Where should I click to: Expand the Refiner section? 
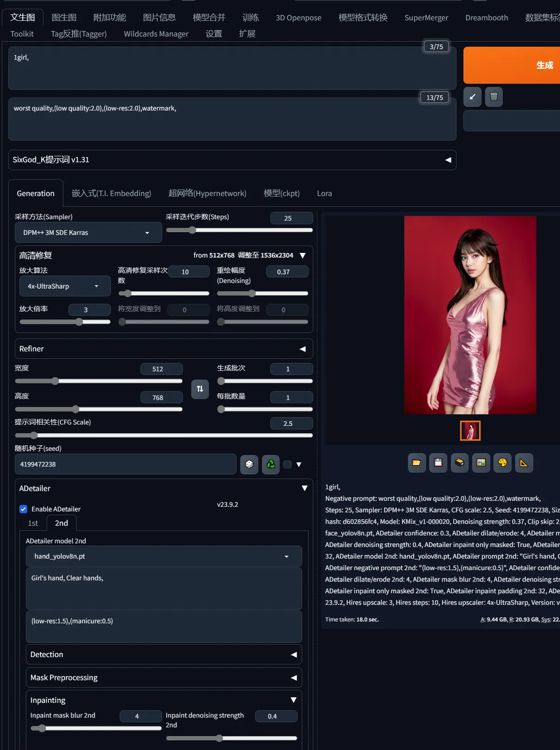point(164,349)
